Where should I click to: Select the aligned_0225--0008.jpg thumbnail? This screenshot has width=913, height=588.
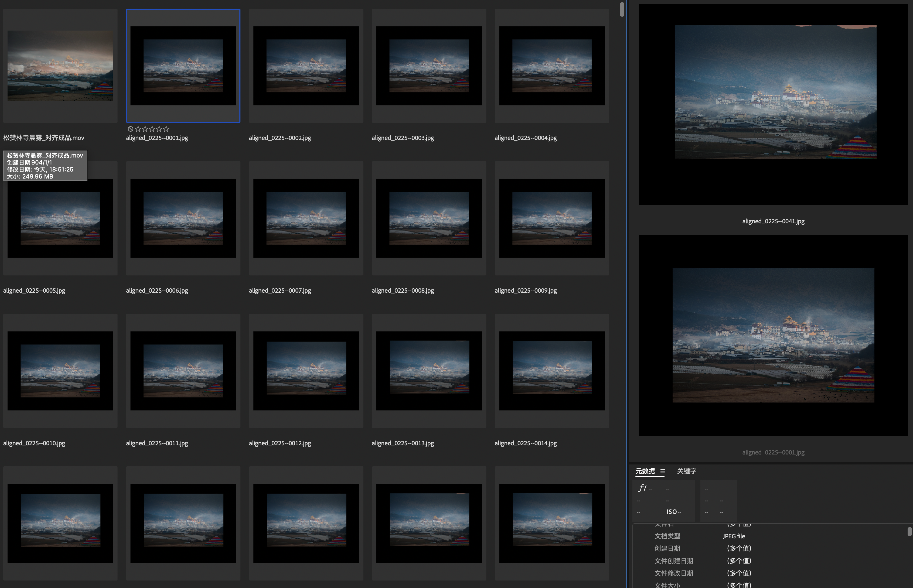tap(429, 218)
